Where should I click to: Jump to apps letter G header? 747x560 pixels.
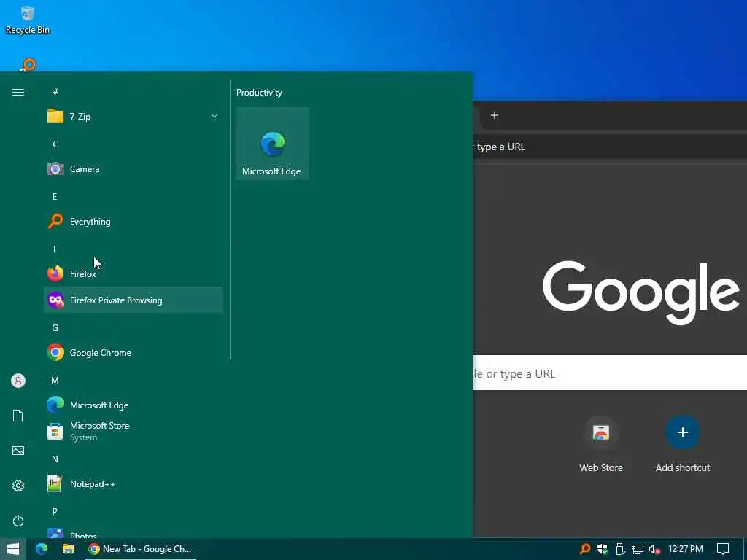coord(55,327)
